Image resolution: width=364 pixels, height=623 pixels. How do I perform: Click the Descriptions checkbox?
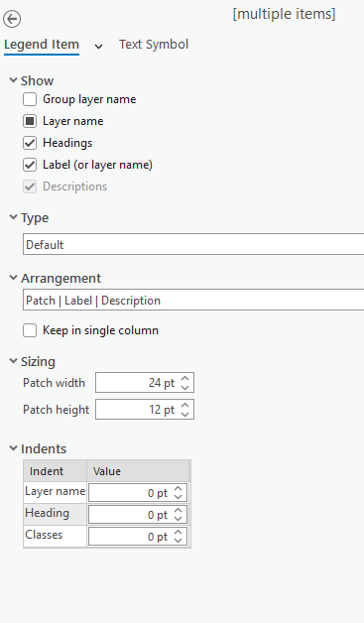30,187
